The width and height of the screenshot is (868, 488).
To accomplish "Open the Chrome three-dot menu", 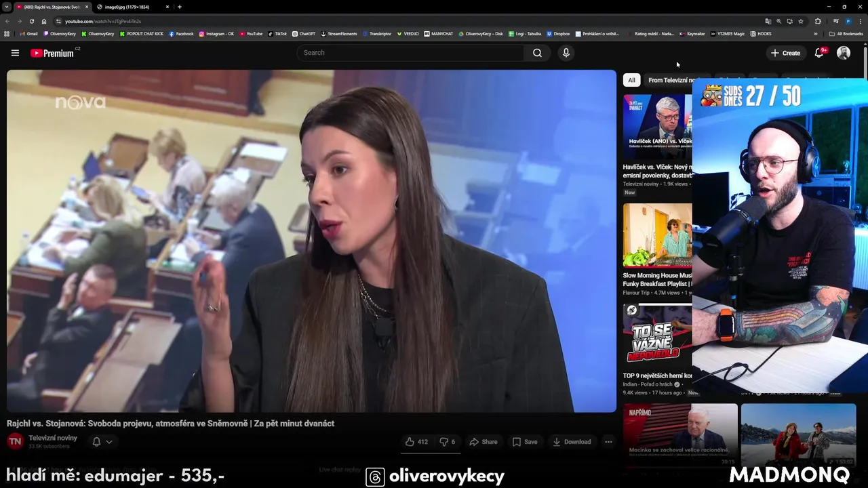I will (x=860, y=21).
